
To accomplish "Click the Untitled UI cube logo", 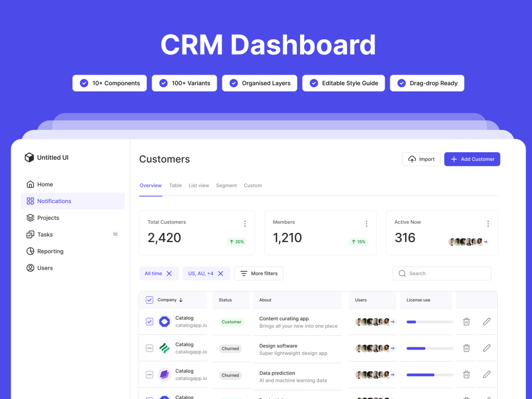I will pyautogui.click(x=29, y=157).
